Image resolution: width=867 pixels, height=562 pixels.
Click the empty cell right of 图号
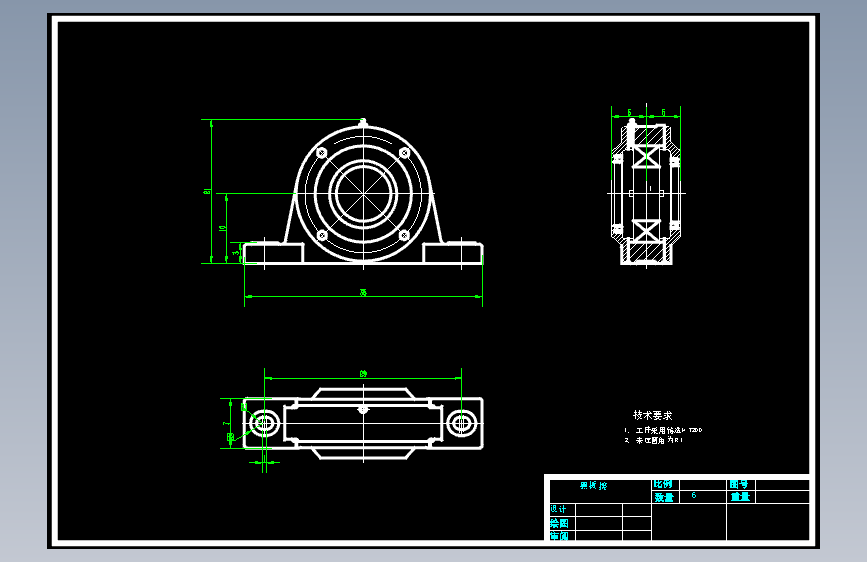[782, 484]
